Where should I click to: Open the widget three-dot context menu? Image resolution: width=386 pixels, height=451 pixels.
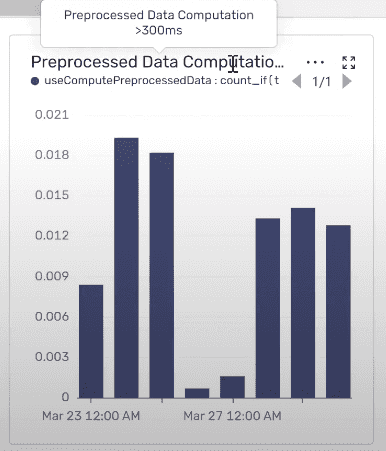pyautogui.click(x=315, y=62)
